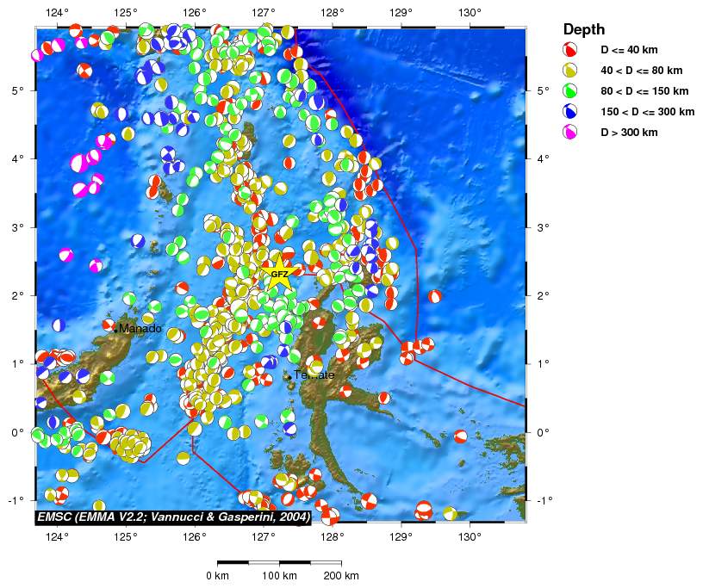703x588 pixels.
Task: Click the 'D > 300 km' legend label
Action: click(x=629, y=133)
